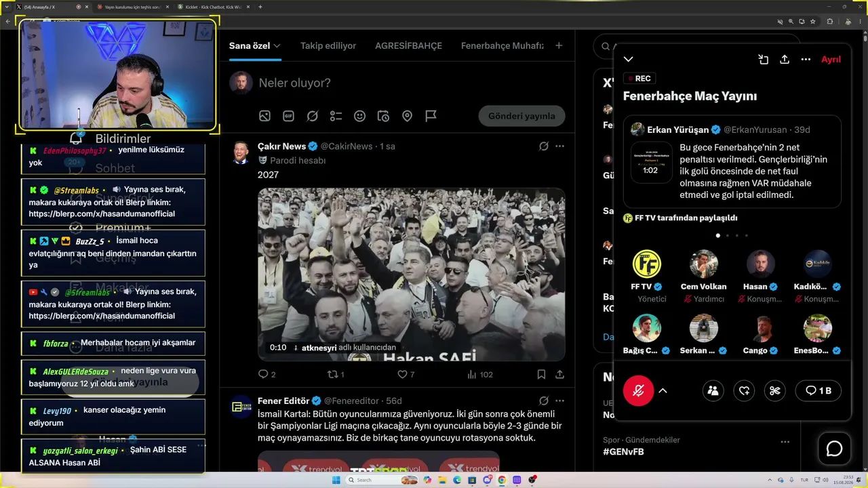Open Erkan Yürüşan's shared post

coord(732,161)
